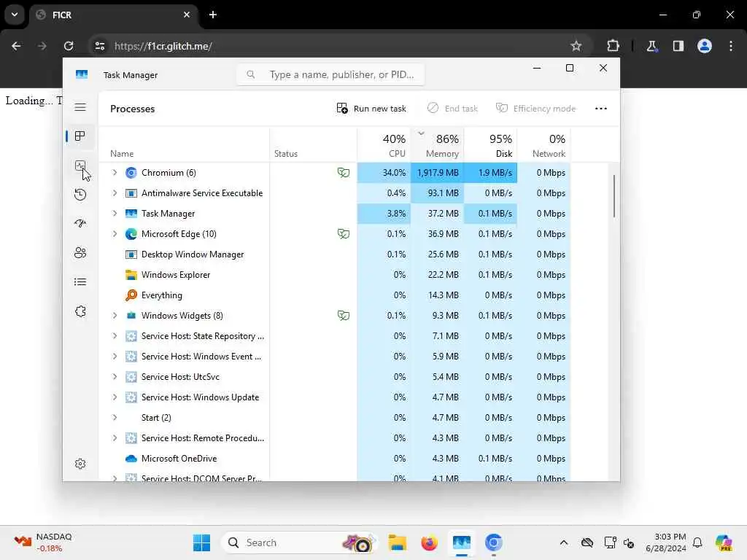This screenshot has height=560, width=747.
Task: Click Task Manager search field
Action: (330, 75)
